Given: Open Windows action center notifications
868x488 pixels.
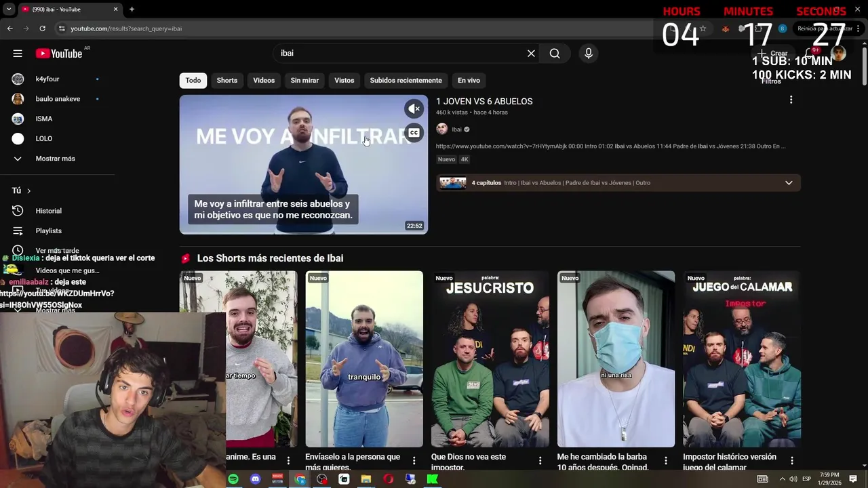Looking at the screenshot, I should pyautogui.click(x=853, y=479).
